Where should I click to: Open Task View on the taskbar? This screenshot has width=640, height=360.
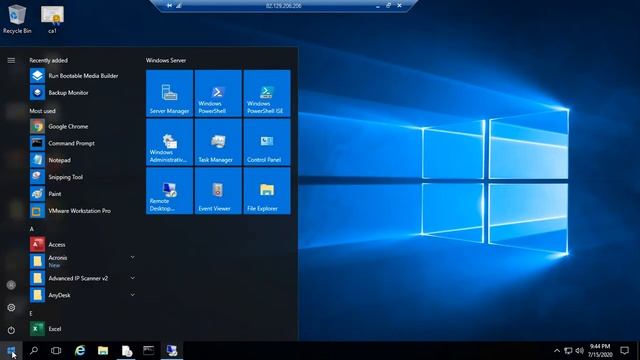click(x=56, y=351)
